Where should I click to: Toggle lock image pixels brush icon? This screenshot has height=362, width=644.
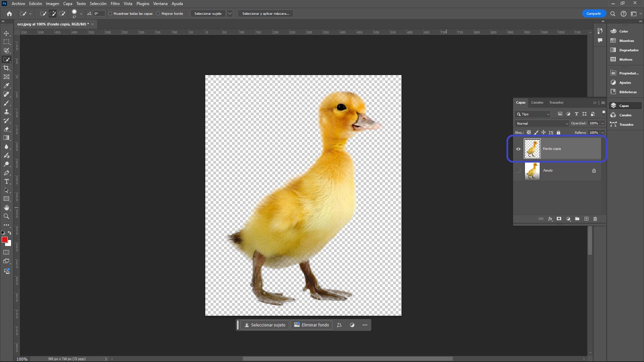(x=536, y=133)
